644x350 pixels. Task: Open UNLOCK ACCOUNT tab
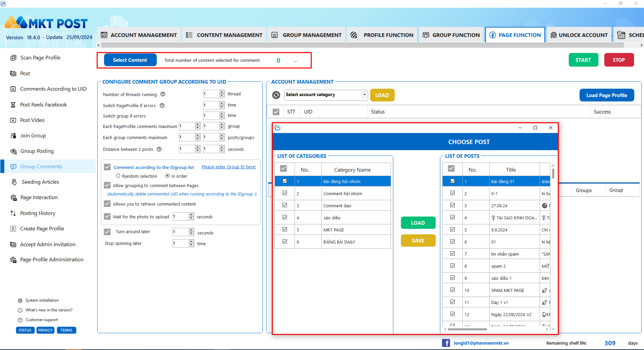579,35
